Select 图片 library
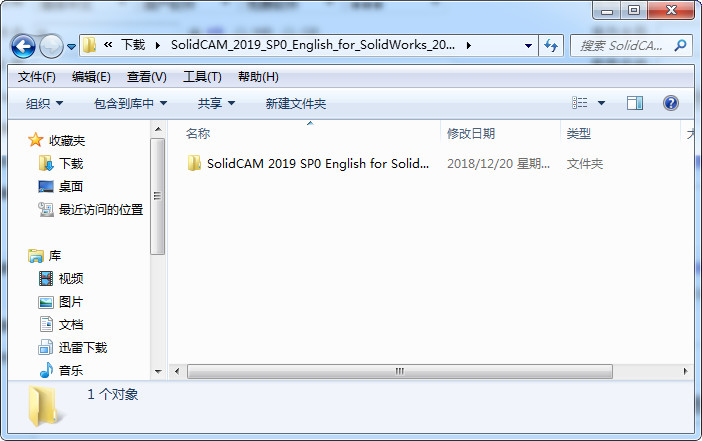 click(71, 302)
